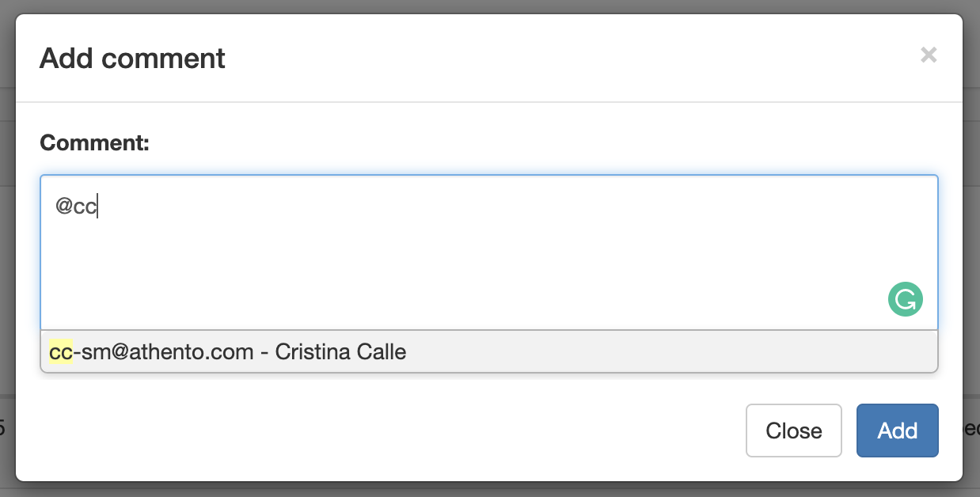Click the typed "@cc" mention text

pyautogui.click(x=75, y=207)
